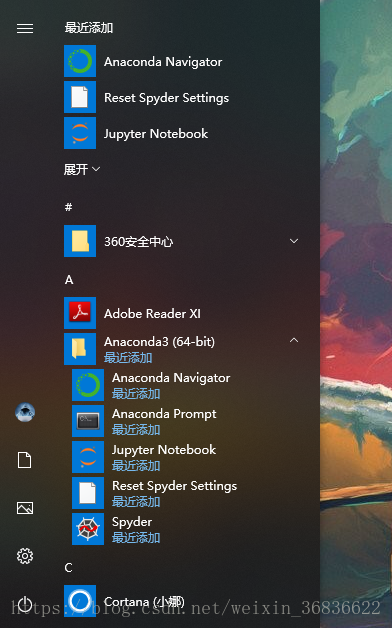Launch Reset Spyder Settings from recently added label
The image size is (392, 628).
tap(167, 98)
